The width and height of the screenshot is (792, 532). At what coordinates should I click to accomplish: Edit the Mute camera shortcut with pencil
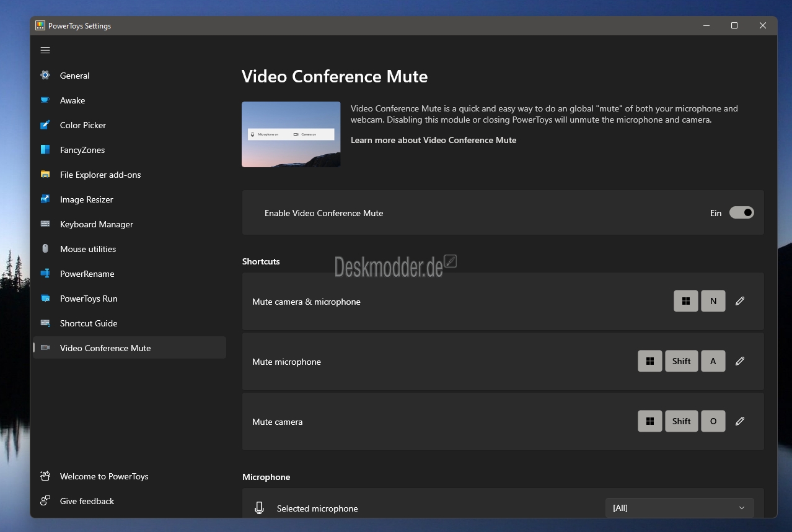pyautogui.click(x=739, y=421)
